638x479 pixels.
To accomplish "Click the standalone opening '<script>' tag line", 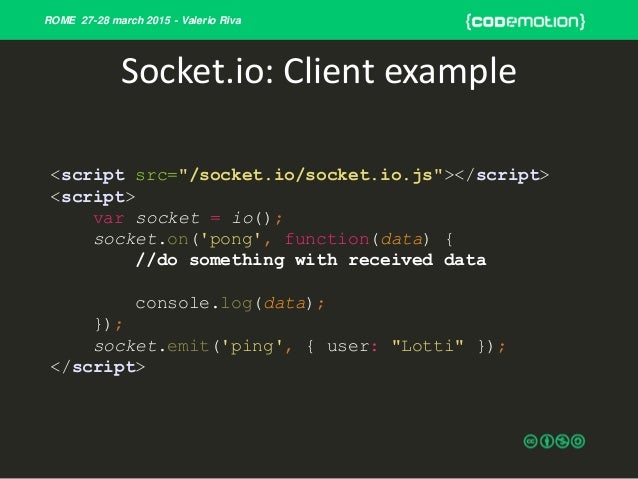I will tap(92, 197).
